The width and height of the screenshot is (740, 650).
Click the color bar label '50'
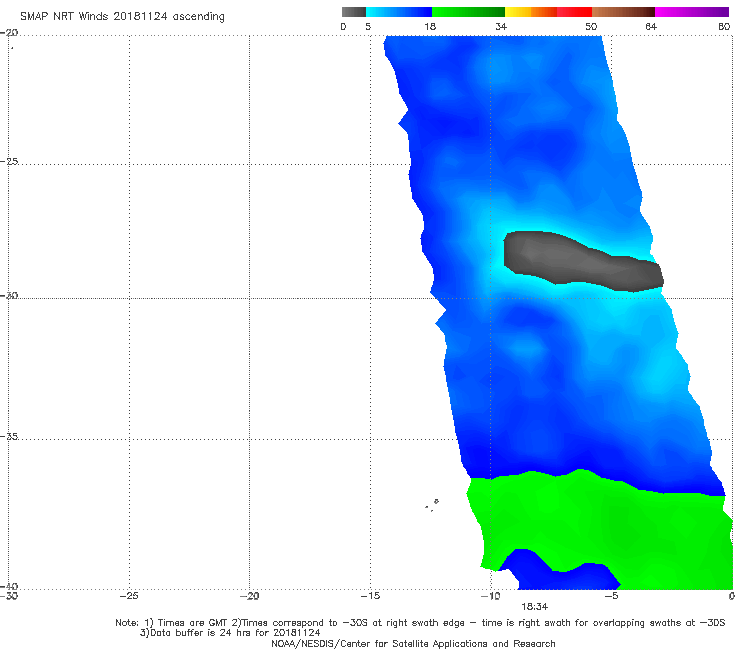click(591, 27)
